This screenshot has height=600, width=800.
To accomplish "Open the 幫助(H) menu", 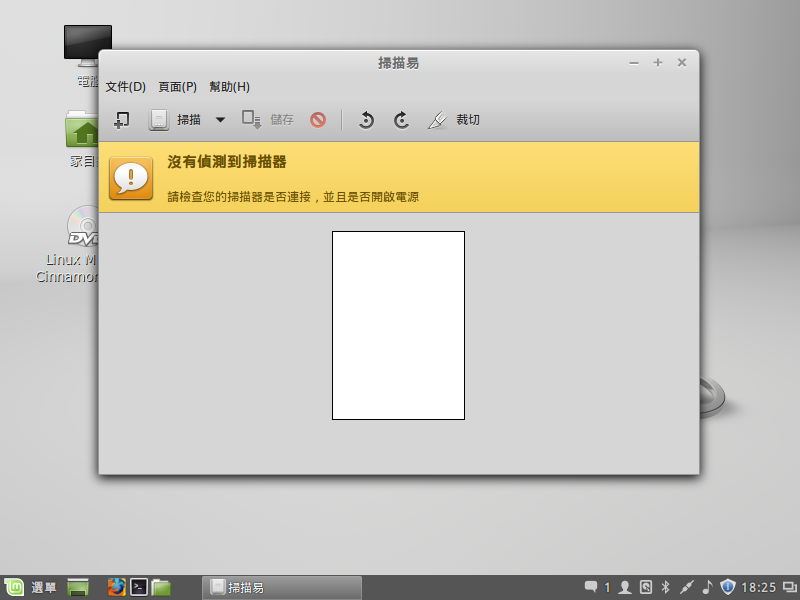I will (229, 87).
